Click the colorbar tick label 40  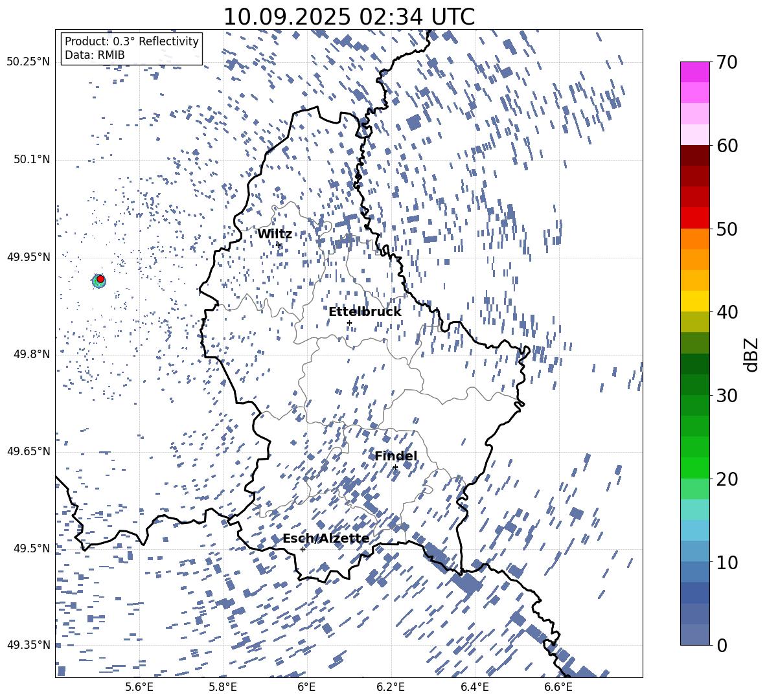click(727, 312)
